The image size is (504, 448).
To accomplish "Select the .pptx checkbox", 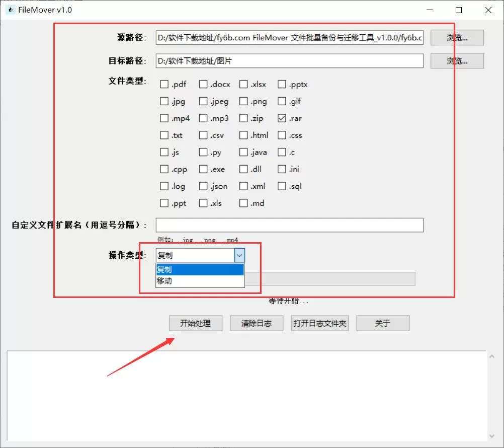I will [282, 84].
